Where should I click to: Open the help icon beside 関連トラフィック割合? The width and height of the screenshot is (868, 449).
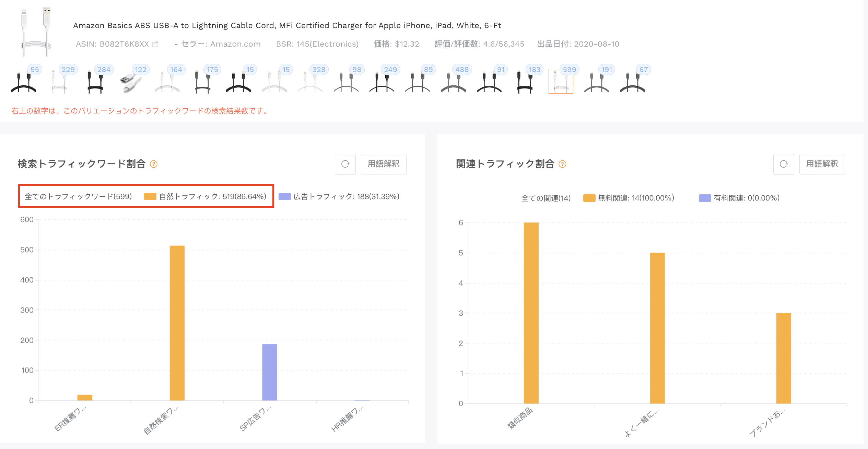[x=562, y=164]
